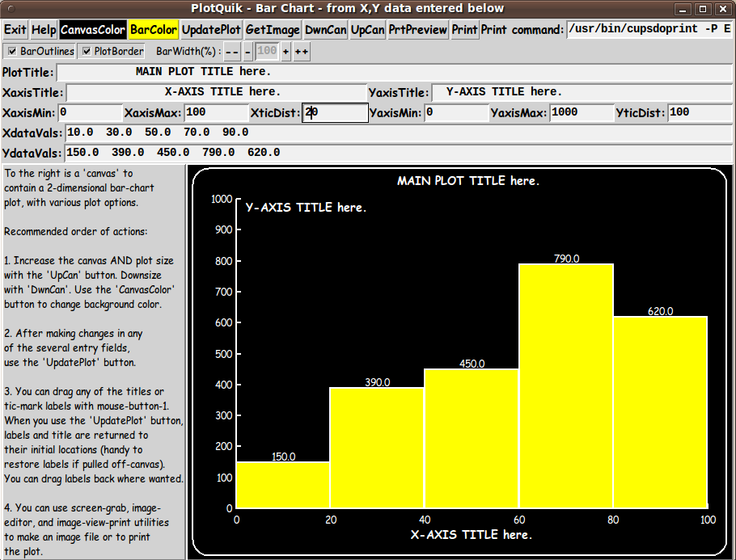Click the XticDist entry field
The image size is (736, 560).
point(335,113)
